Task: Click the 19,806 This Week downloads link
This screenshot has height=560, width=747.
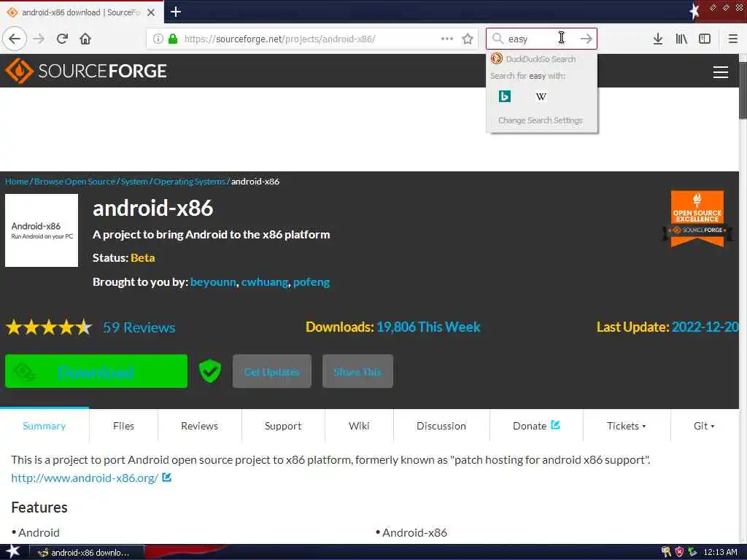Action: [x=428, y=327]
